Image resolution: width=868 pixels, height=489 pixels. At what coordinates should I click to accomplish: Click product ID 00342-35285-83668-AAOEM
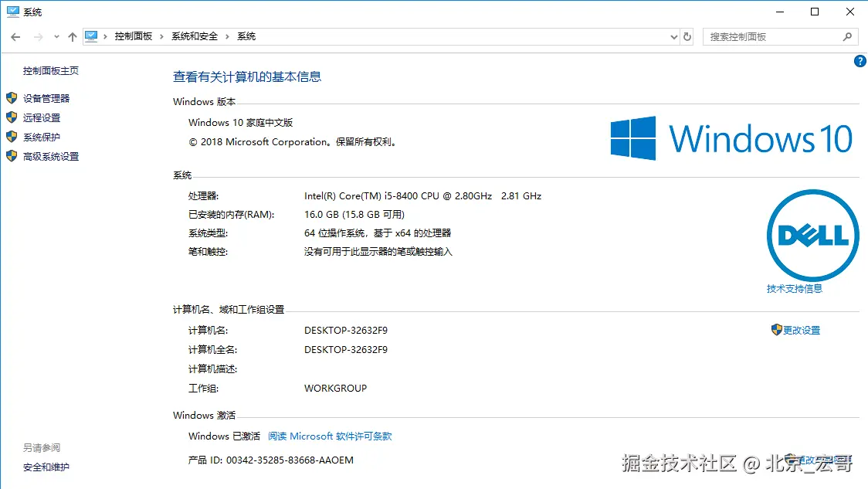[x=290, y=460]
